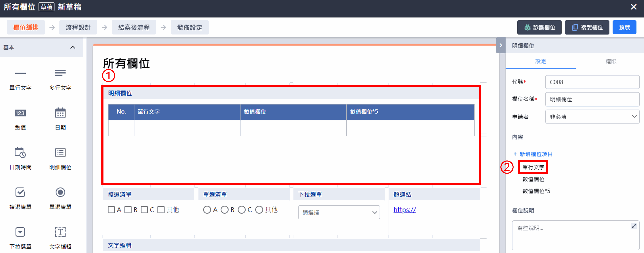Switch to the 權限 tab
Image resolution: width=644 pixels, height=253 pixels.
[x=611, y=61]
